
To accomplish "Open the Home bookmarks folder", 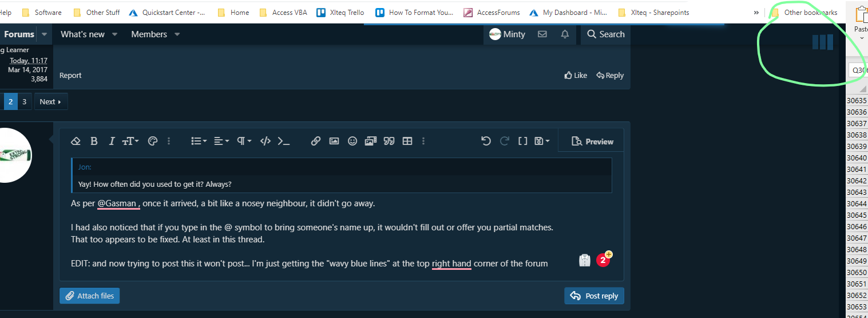I will pyautogui.click(x=233, y=12).
